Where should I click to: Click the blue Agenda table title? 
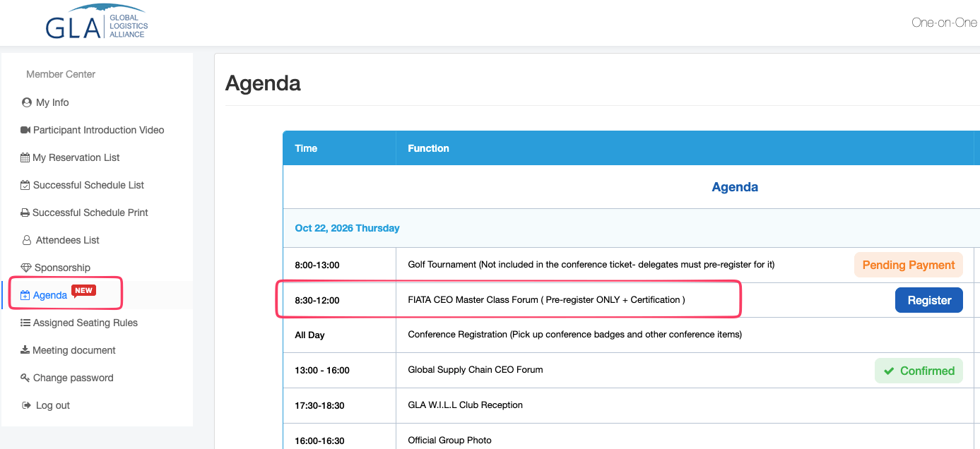coord(735,187)
